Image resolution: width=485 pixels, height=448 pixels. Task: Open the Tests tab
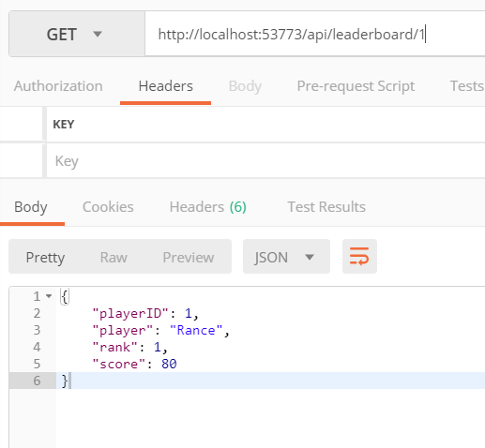[x=467, y=86]
